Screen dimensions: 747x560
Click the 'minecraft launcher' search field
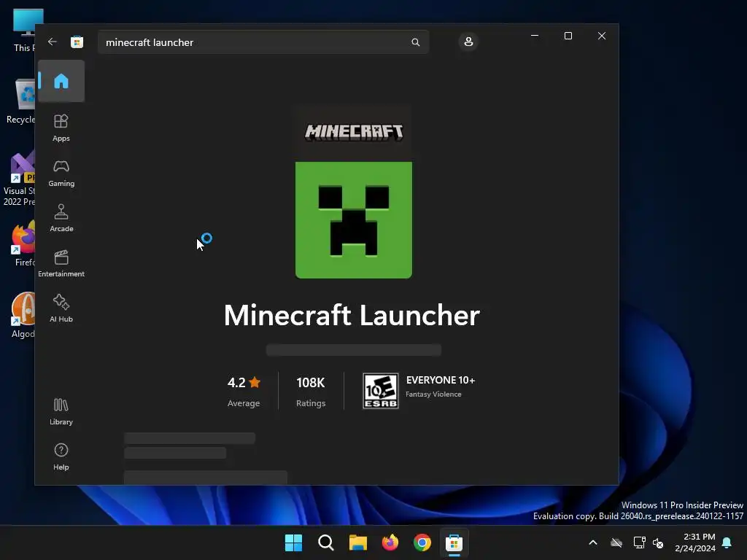[x=263, y=42]
